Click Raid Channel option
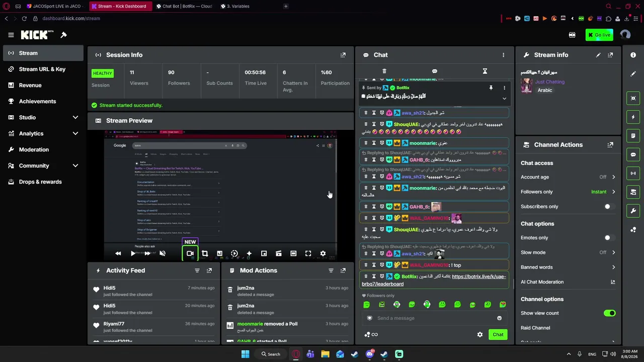 point(535,328)
